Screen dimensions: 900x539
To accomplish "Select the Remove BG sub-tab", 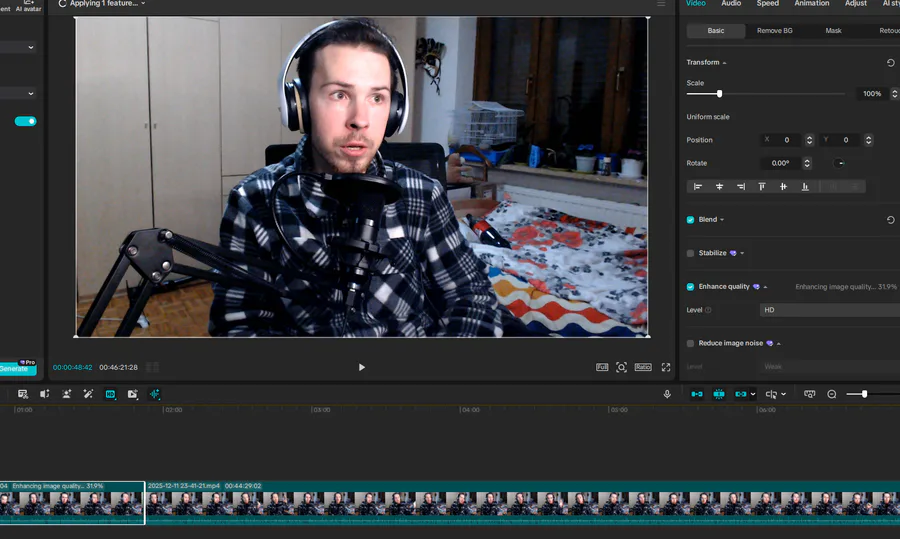I will point(774,31).
